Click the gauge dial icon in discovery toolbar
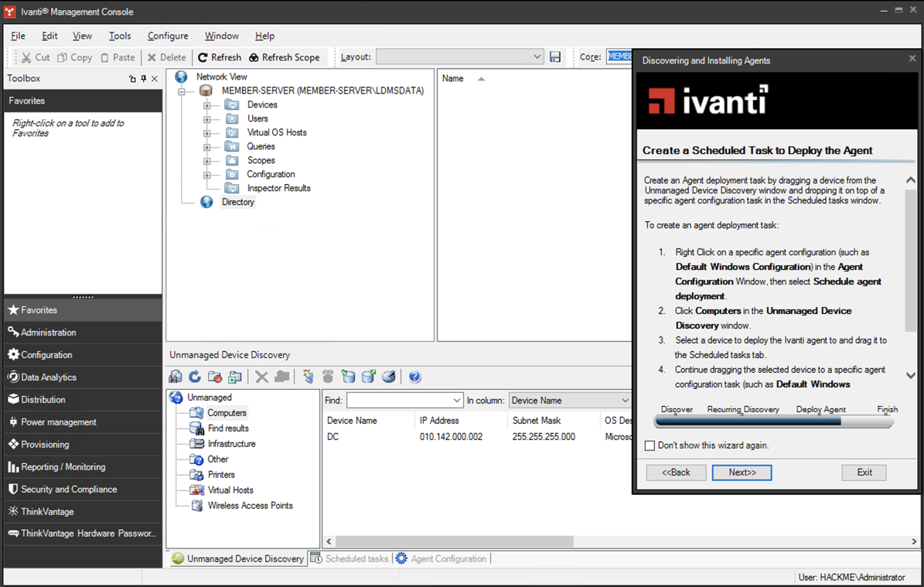Viewport: 924px width, 587px height. click(388, 377)
